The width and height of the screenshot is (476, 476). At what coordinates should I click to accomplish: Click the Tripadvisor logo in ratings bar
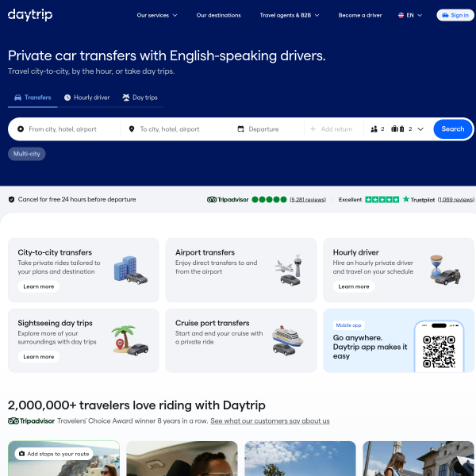[x=228, y=199]
